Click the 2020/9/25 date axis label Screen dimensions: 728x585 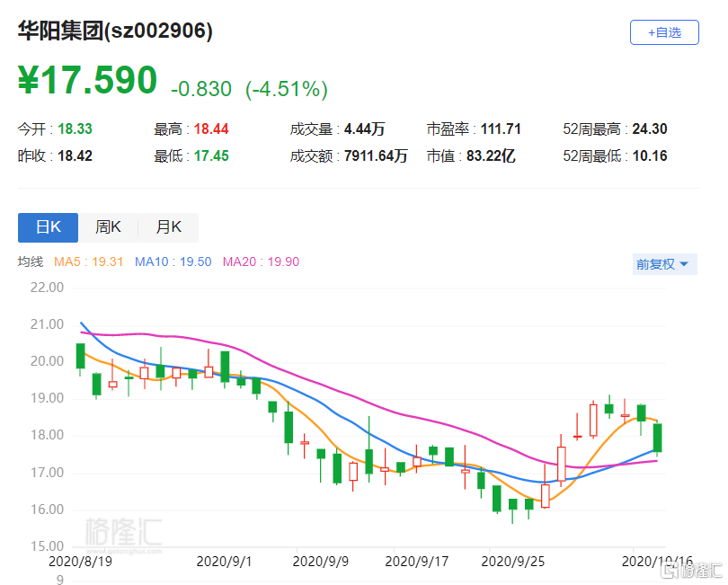(x=512, y=562)
